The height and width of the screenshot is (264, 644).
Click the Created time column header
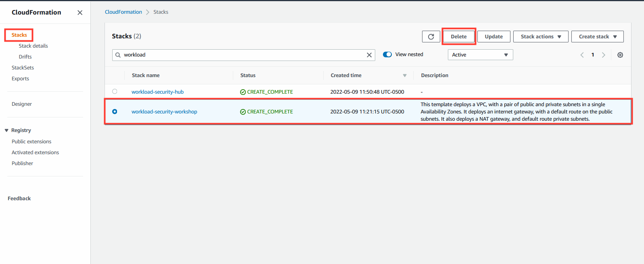tap(346, 75)
